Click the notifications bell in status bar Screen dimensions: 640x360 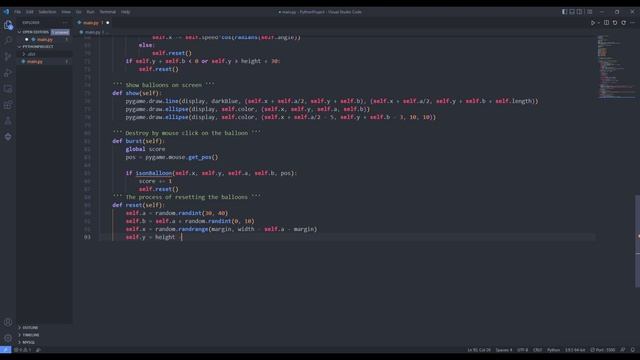633,350
